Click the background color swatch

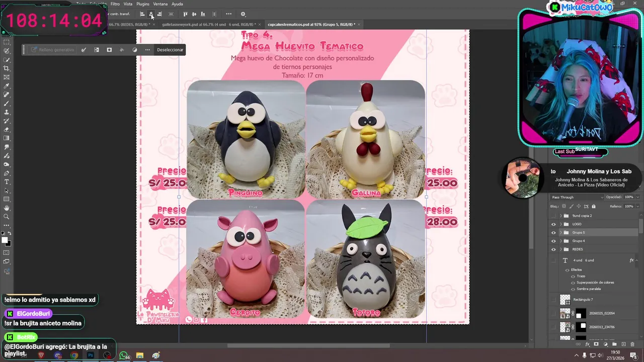(9, 244)
